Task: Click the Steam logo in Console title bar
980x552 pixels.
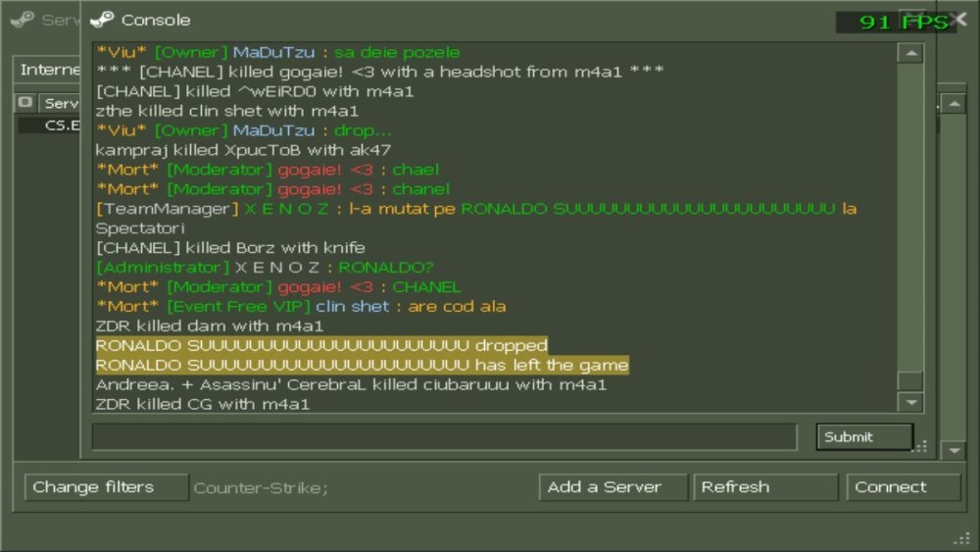Action: tap(102, 20)
